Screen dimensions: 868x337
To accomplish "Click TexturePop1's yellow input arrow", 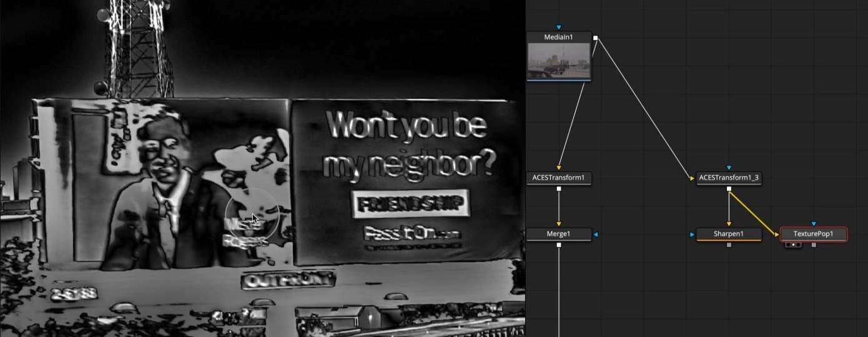I will pos(777,234).
